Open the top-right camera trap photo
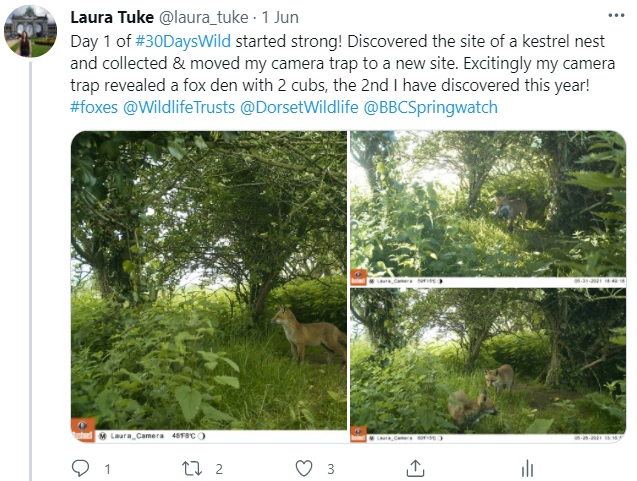Image resolution: width=637 pixels, height=481 pixels. 488,207
